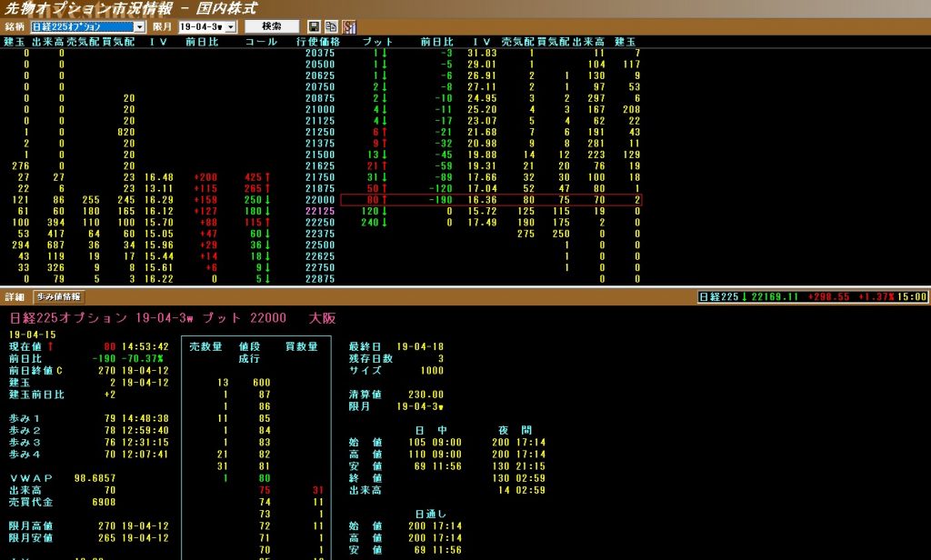Click the VWAP value 98.6857

[95, 478]
